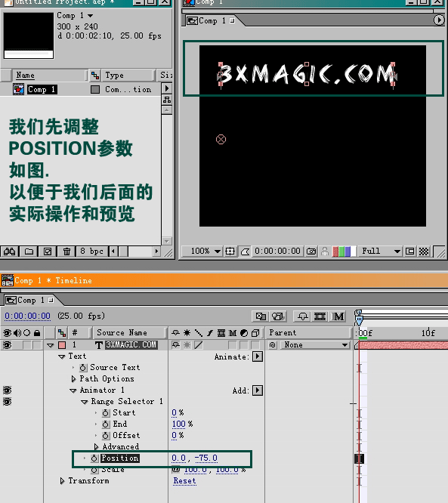This screenshot has width=448, height=503.
Task: Enable frame blending filmstrip icon in Timeline
Action: click(320, 316)
